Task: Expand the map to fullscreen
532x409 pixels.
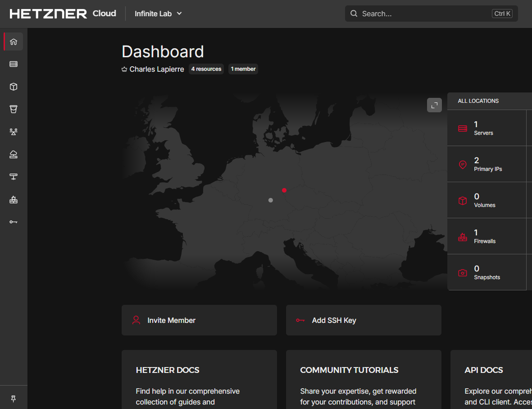Action: (x=434, y=105)
